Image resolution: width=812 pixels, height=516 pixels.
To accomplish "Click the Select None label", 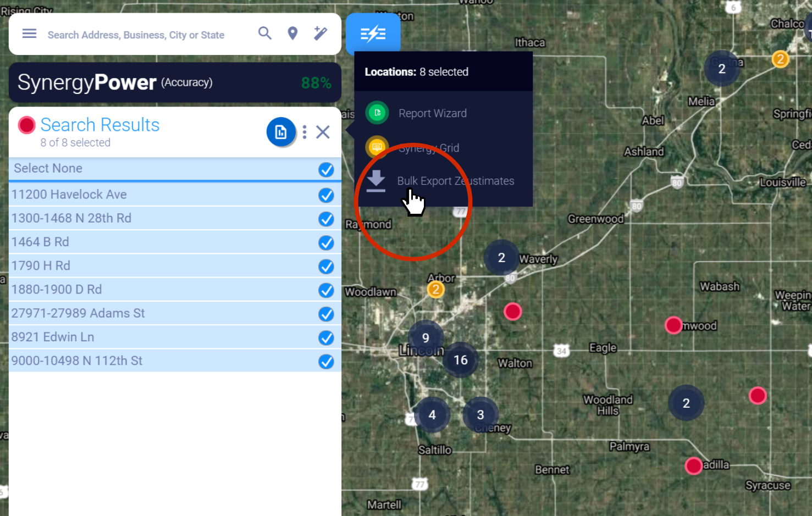I will tap(48, 168).
